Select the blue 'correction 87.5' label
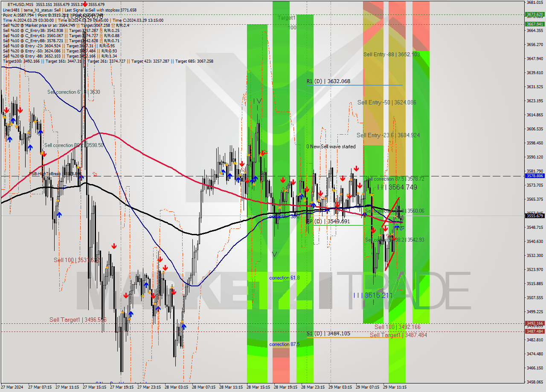546x392 pixels. click(x=285, y=344)
